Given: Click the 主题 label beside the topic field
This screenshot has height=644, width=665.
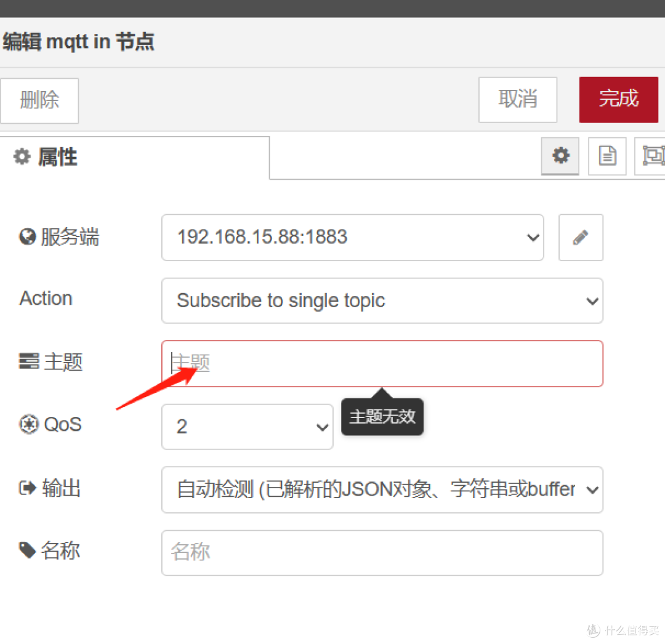Looking at the screenshot, I should click(x=51, y=362).
